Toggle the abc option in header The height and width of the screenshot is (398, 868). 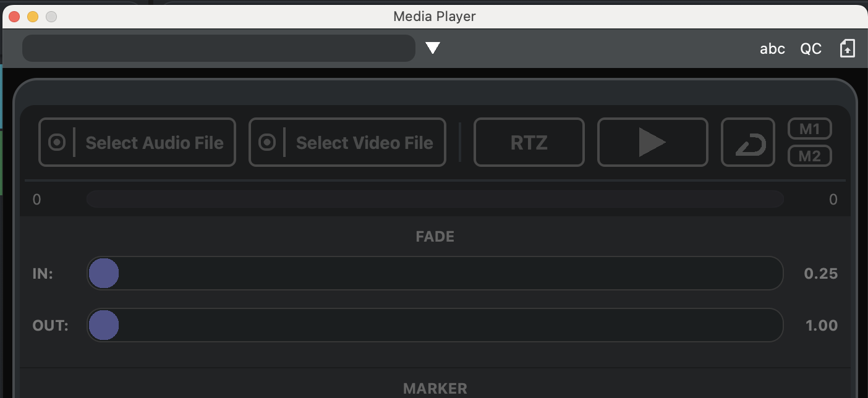(x=772, y=49)
